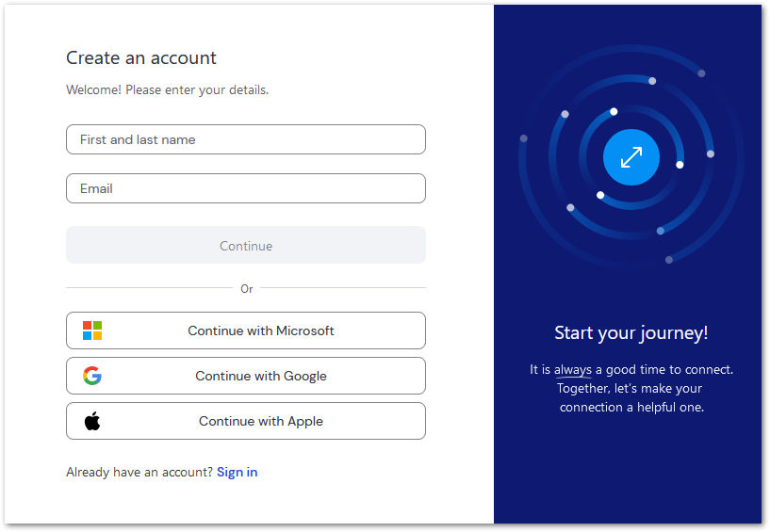Click the 'Or' separator label
The image size is (770, 532).
pyautogui.click(x=247, y=289)
